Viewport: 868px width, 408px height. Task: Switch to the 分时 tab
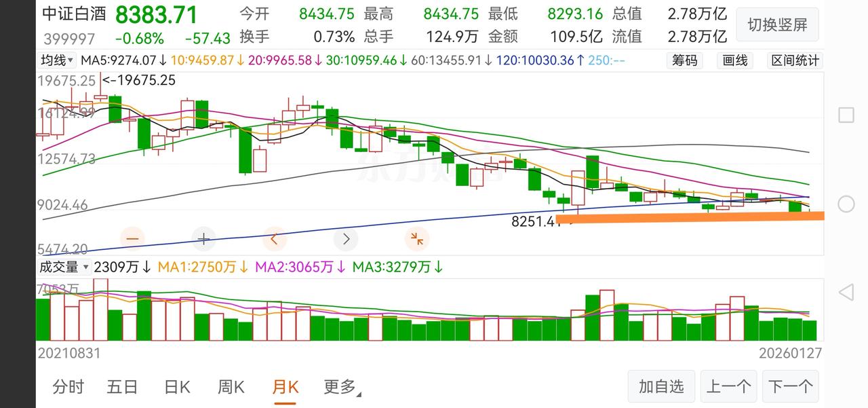pos(68,387)
